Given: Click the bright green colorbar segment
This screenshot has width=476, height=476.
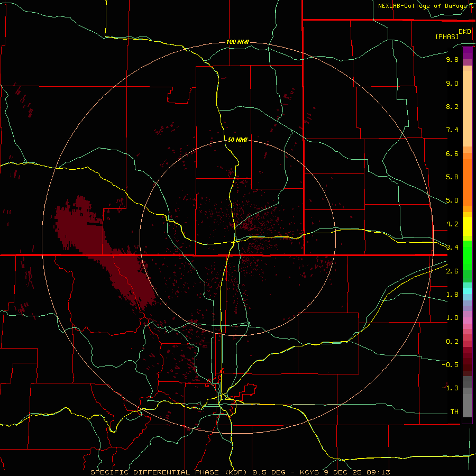Looking at the screenshot, I should pos(467,255).
